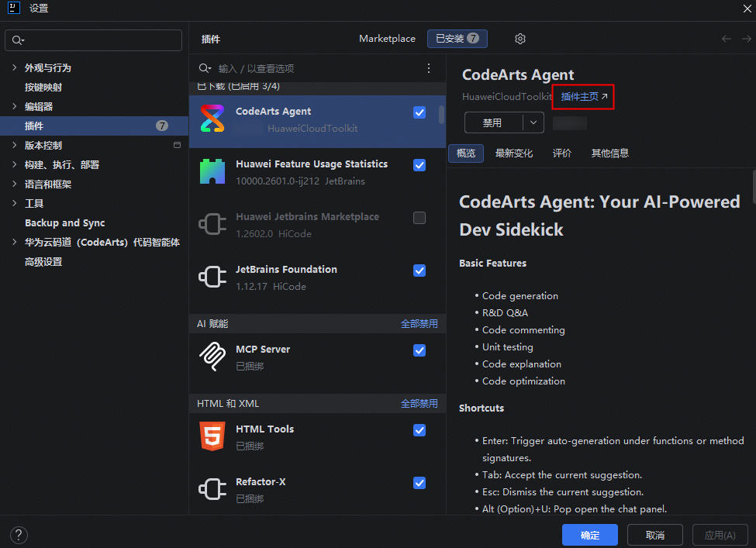Expand the 编辑器 tree node

coord(14,106)
